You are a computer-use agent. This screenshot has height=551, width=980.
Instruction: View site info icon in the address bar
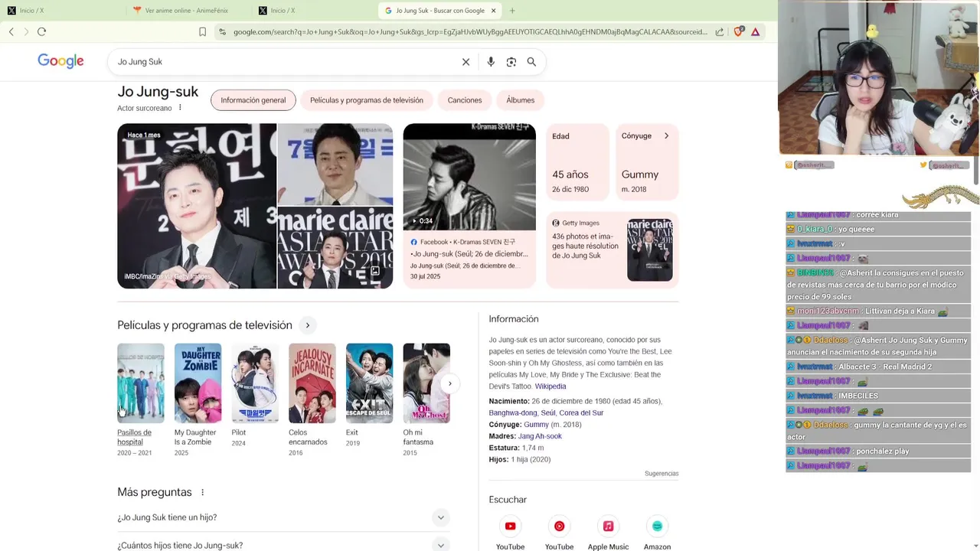point(222,31)
